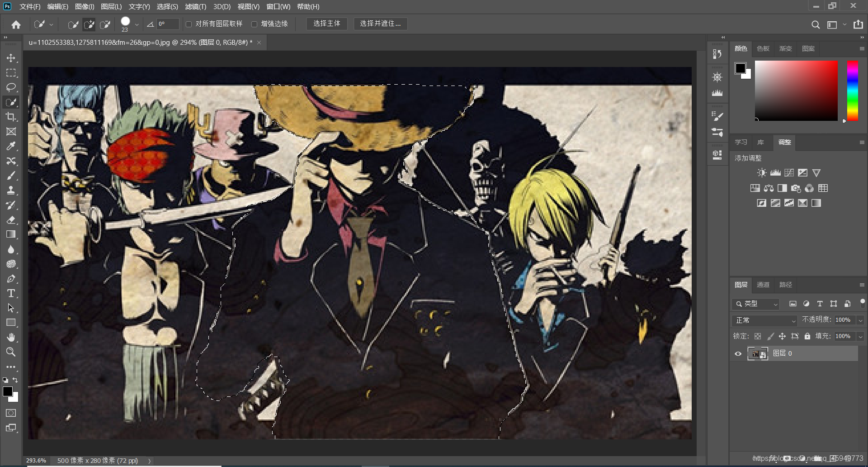Click the rainbow hue slider strip

[852, 91]
